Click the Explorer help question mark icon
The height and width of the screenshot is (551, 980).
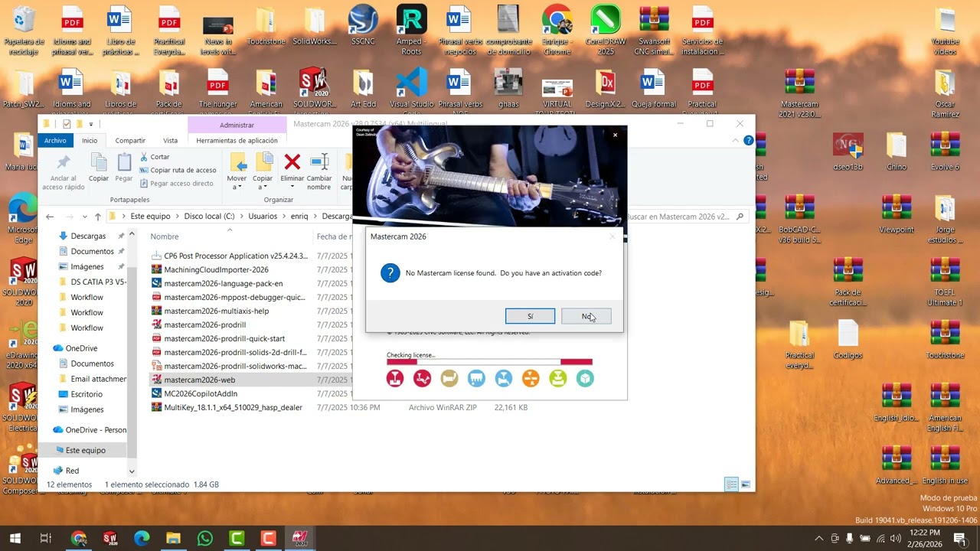click(749, 141)
